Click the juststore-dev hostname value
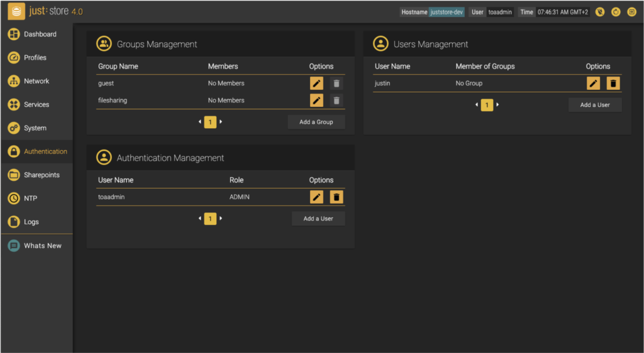The height and width of the screenshot is (353, 644). tap(447, 12)
